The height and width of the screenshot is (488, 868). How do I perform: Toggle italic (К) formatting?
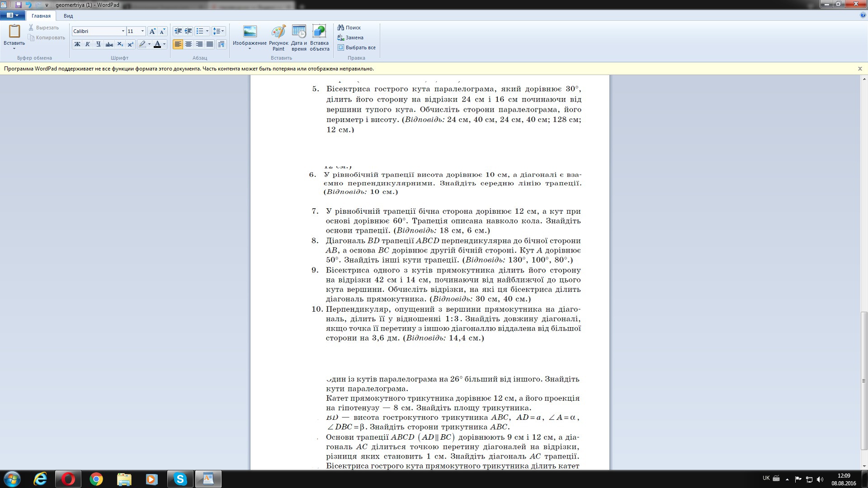pos(87,44)
